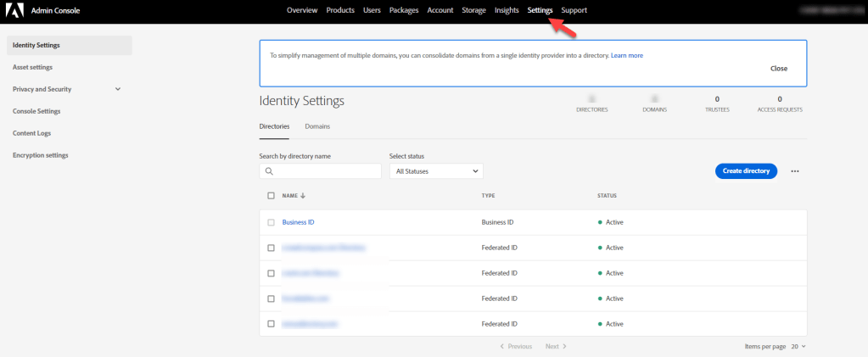Viewport: 868px width, 357px height.
Task: Click Next pagination button
Action: 556,347
